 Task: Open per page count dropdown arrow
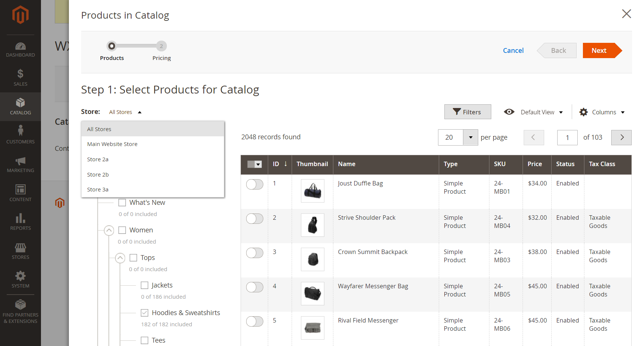(x=470, y=137)
